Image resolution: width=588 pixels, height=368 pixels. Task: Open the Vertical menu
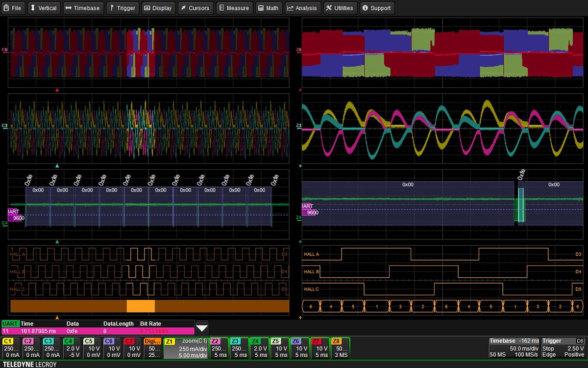[44, 8]
